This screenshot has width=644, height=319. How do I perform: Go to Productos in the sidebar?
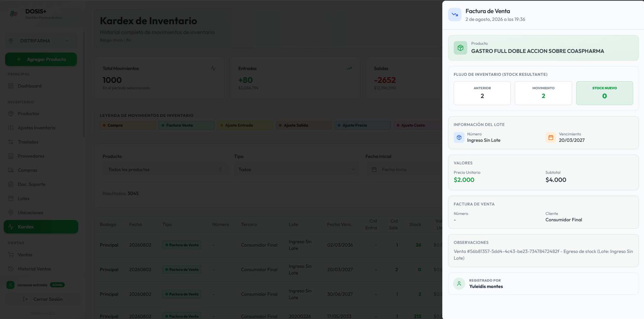coord(41,114)
